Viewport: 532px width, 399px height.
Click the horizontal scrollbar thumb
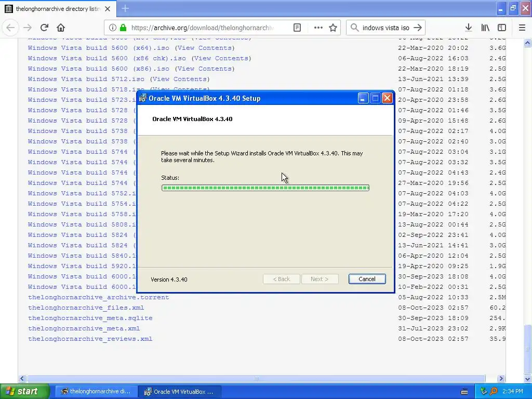pos(256,378)
